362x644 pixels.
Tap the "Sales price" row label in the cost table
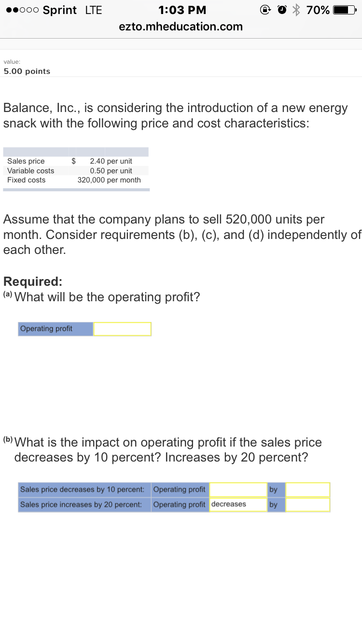tap(26, 161)
